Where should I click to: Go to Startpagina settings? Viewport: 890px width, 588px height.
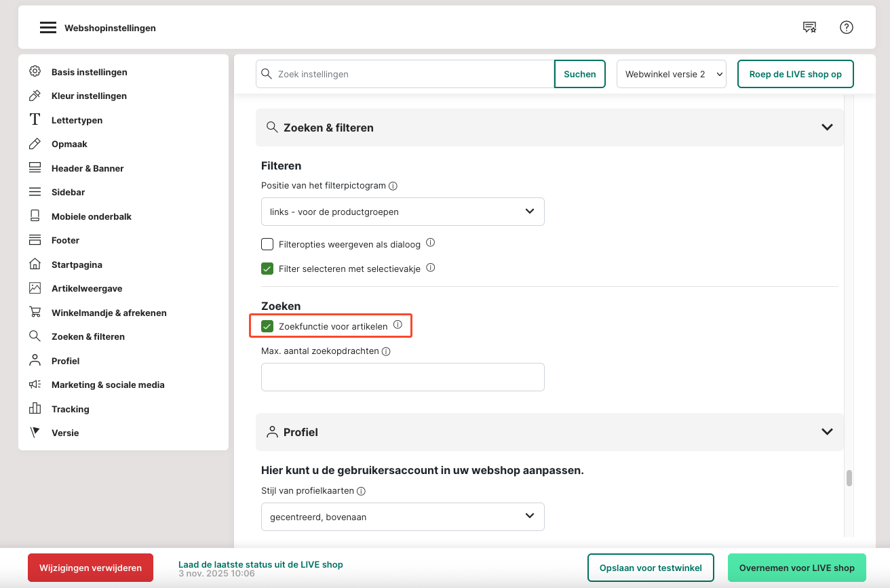[x=77, y=264]
